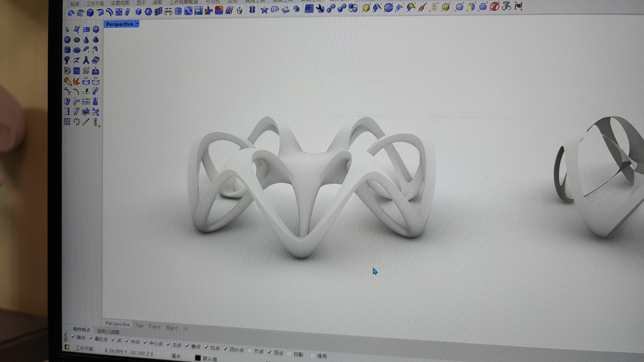This screenshot has height=362, width=644.
Task: Toggle the 投影 checkbox
Action: click(x=289, y=353)
